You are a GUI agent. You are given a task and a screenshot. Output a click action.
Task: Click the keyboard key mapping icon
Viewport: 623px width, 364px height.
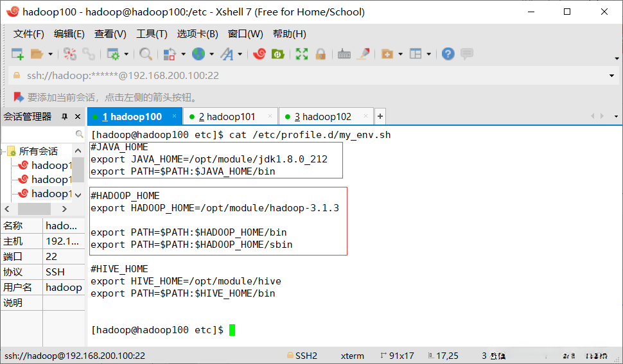click(344, 54)
